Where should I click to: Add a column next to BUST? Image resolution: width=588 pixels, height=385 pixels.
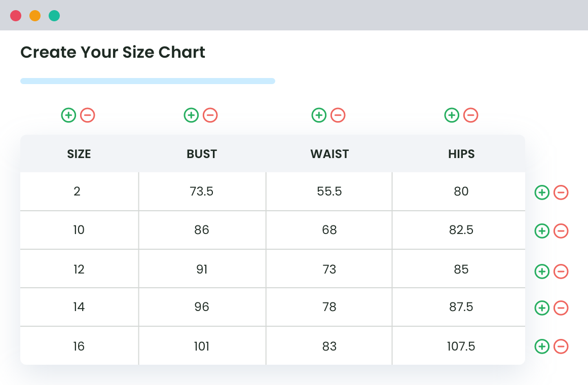(x=191, y=115)
